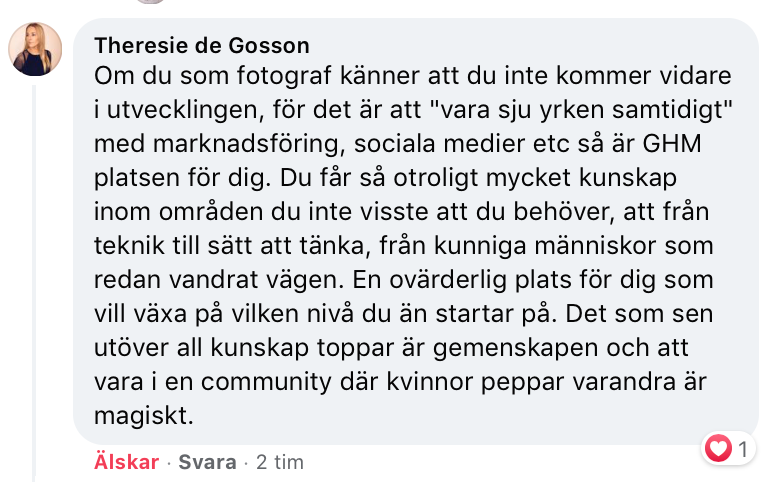Click the vertical thread line below avatar
Viewport: 774px width, 482px height.
tap(35, 282)
